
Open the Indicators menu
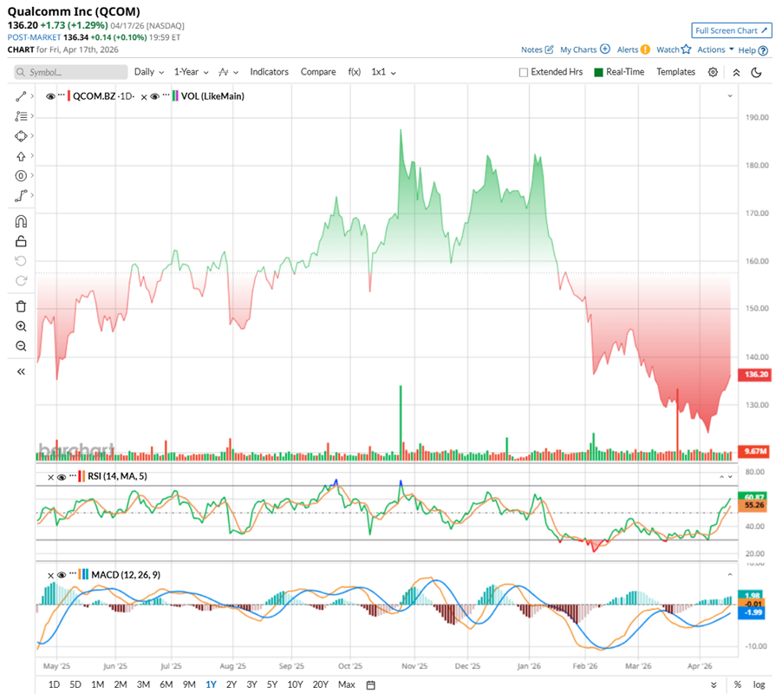tap(270, 72)
